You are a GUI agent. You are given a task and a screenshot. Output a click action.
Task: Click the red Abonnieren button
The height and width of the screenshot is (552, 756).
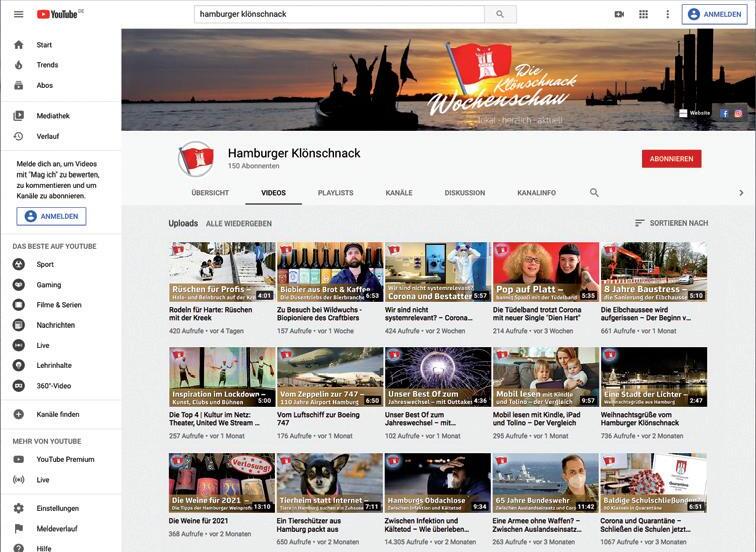(x=671, y=159)
